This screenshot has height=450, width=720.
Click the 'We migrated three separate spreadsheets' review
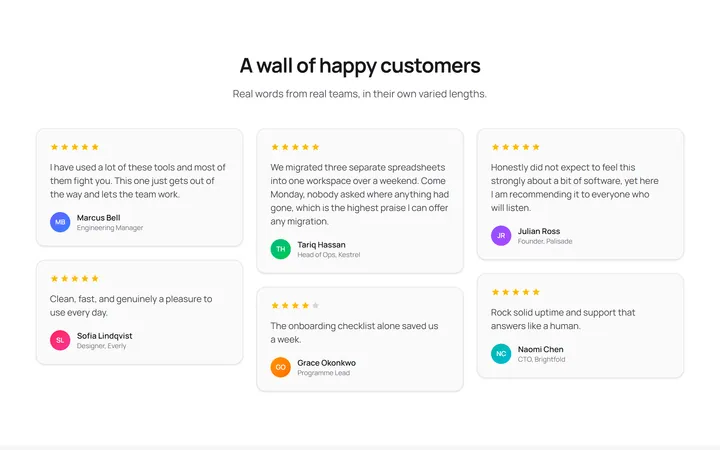coord(360,194)
